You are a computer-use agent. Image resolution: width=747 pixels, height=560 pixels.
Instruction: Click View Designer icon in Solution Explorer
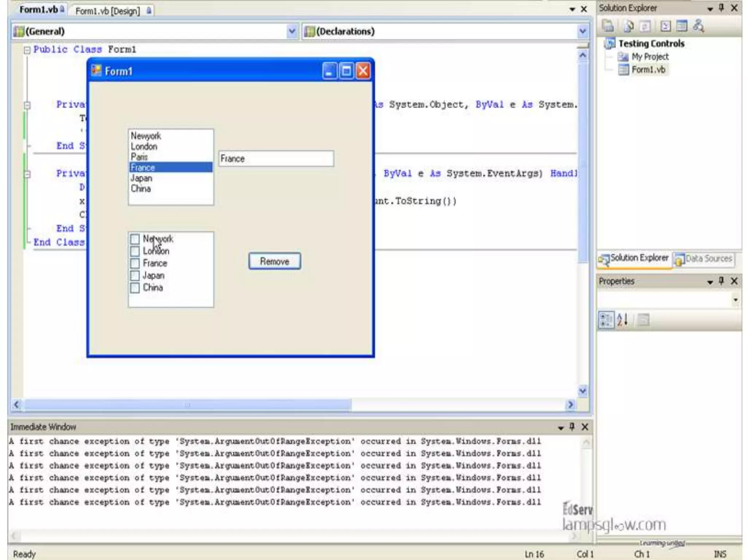pyautogui.click(x=681, y=26)
